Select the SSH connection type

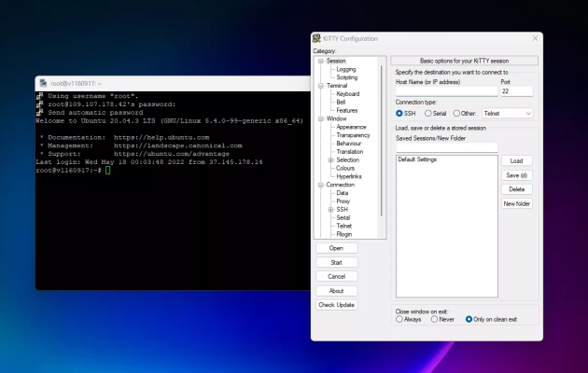[400, 113]
